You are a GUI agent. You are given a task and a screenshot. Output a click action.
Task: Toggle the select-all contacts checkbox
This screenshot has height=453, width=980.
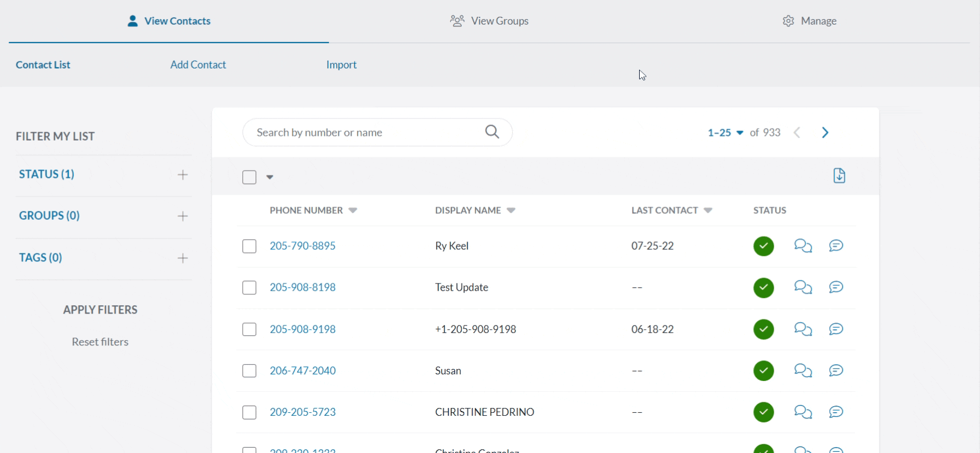click(x=250, y=177)
